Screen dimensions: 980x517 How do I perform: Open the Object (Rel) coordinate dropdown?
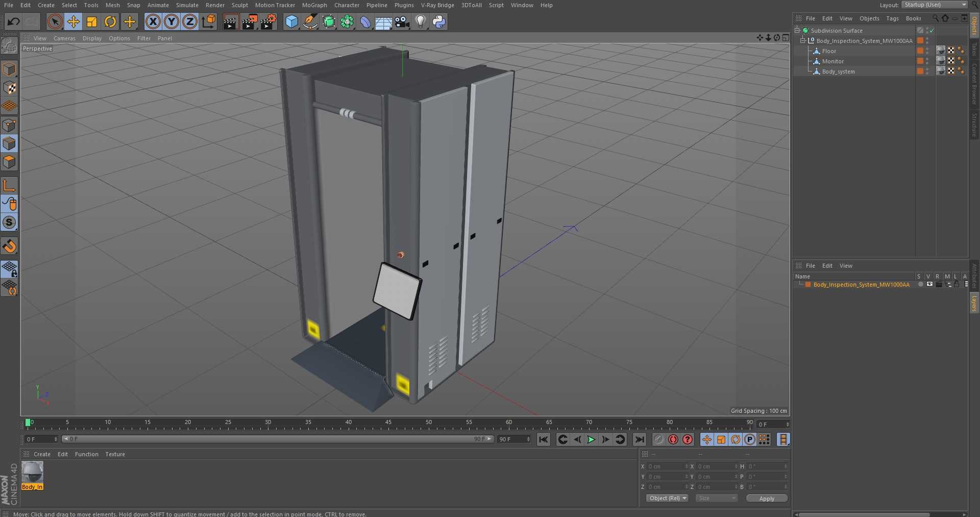click(x=667, y=498)
